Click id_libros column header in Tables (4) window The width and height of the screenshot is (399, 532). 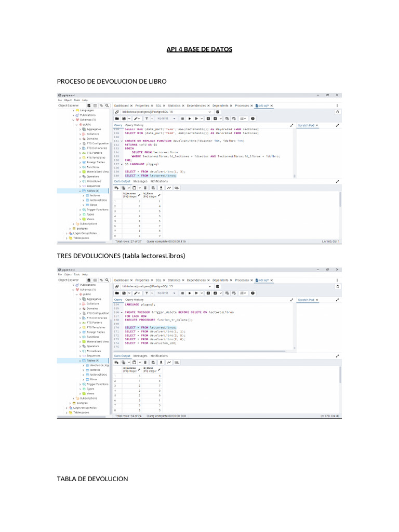(x=151, y=369)
